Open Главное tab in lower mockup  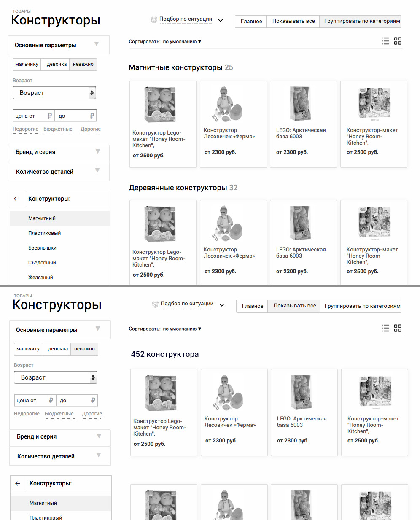[252, 306]
